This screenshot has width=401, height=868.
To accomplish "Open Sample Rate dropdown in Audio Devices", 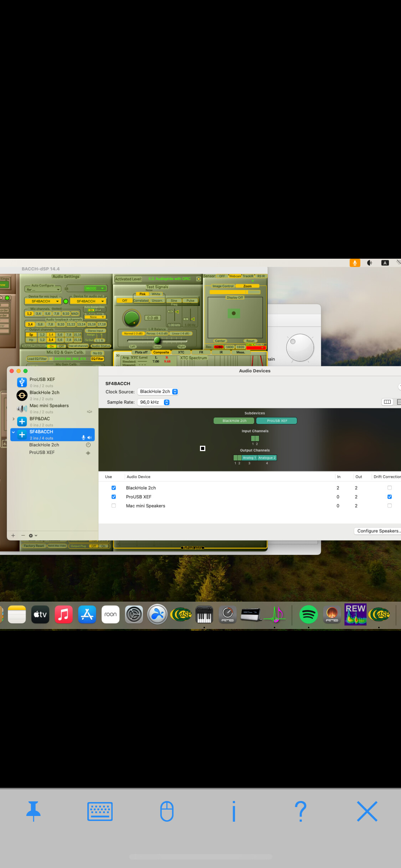I will point(154,402).
